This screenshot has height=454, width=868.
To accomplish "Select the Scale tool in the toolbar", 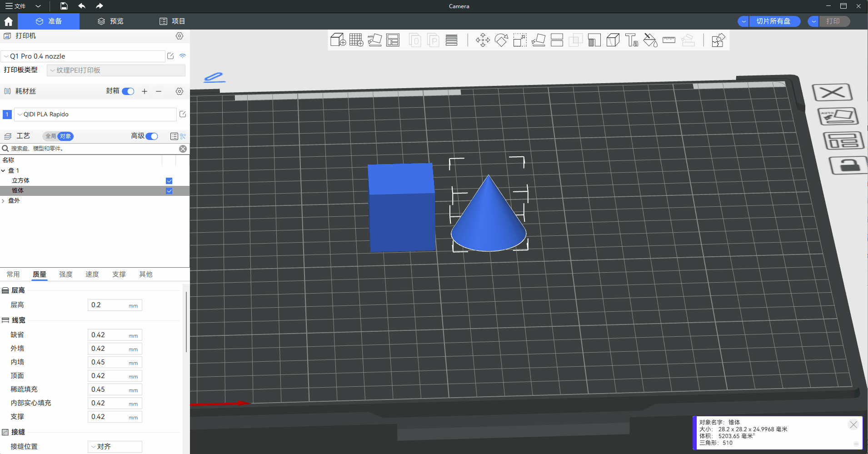I will click(520, 40).
